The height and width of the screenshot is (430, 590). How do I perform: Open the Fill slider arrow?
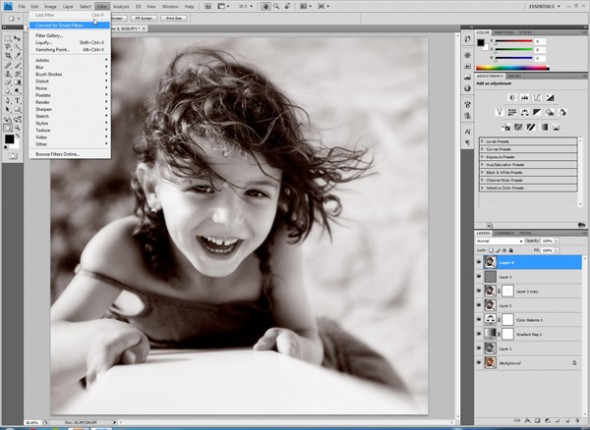[557, 250]
